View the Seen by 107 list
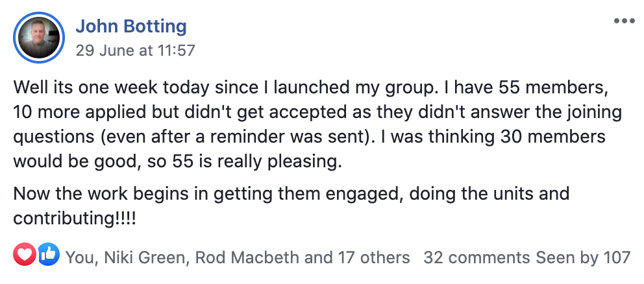Screen dimensions: 644x284 coord(583,257)
